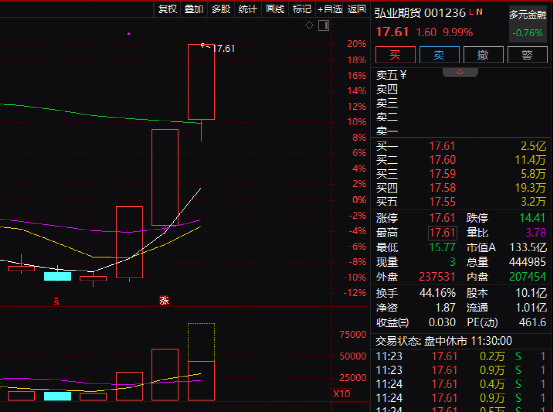Click the X10 volume scale label

[342, 394]
